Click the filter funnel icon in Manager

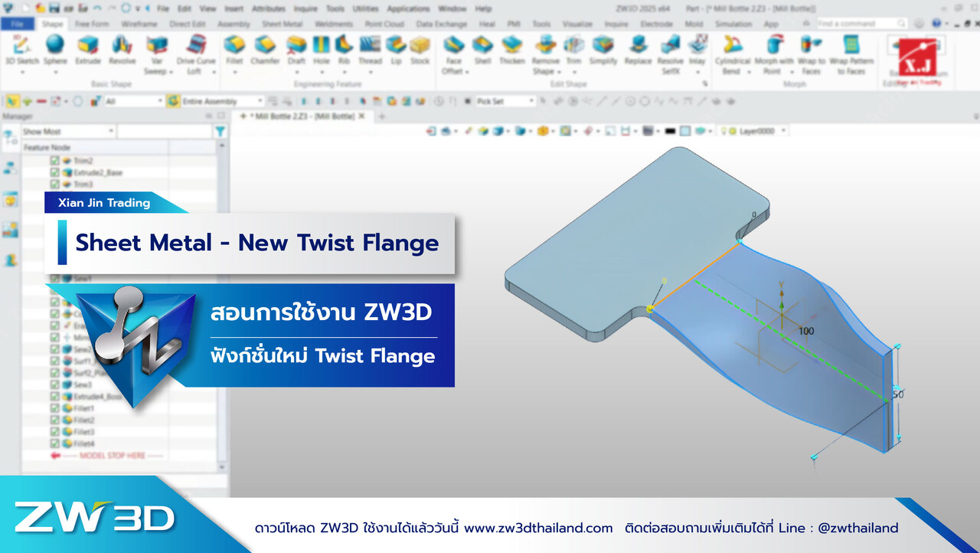click(220, 132)
